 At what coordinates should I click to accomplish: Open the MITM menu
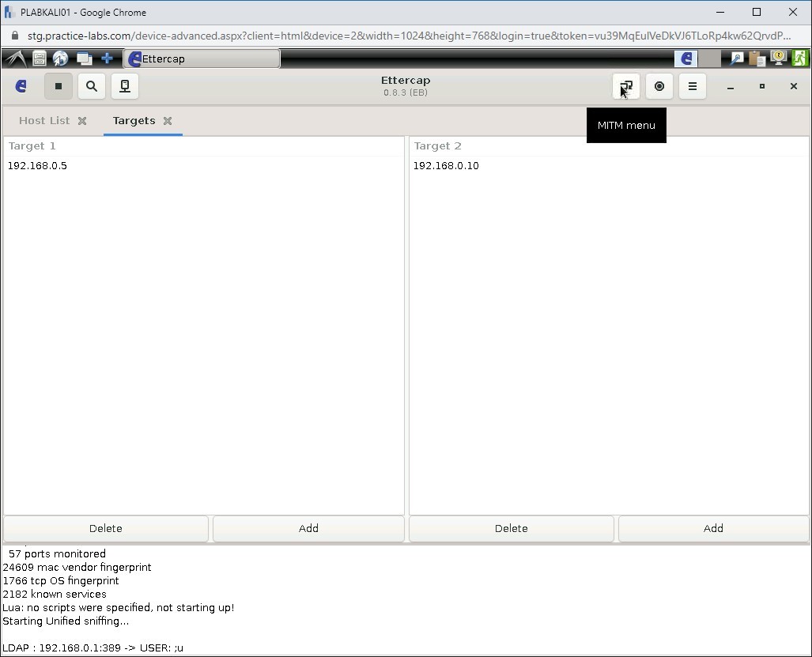626,86
